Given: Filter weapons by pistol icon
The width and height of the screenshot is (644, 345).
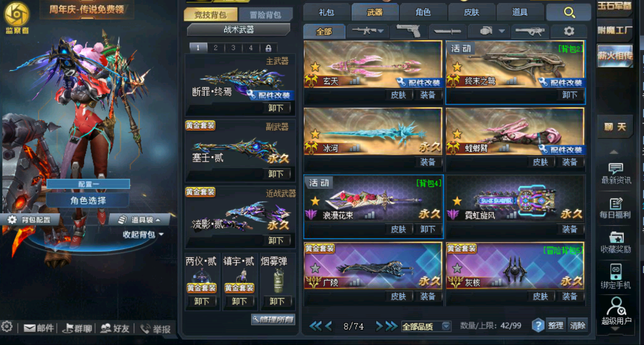Looking at the screenshot, I should (408, 31).
